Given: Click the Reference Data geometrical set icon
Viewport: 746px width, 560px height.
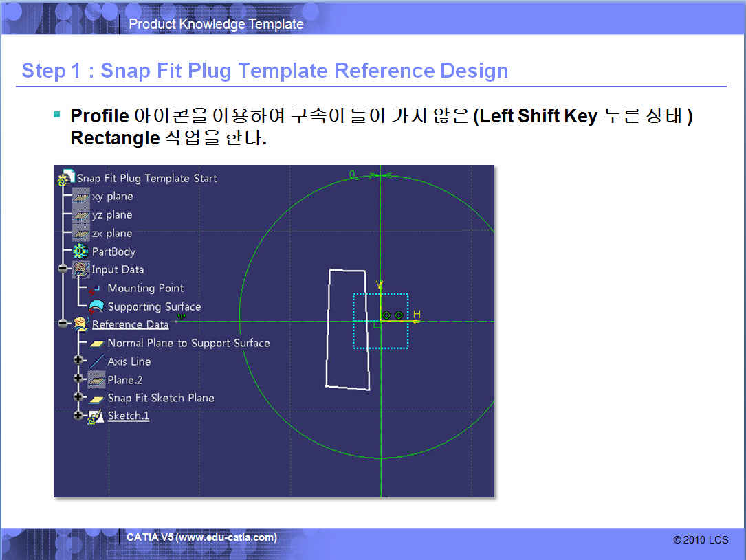Looking at the screenshot, I should (x=81, y=324).
